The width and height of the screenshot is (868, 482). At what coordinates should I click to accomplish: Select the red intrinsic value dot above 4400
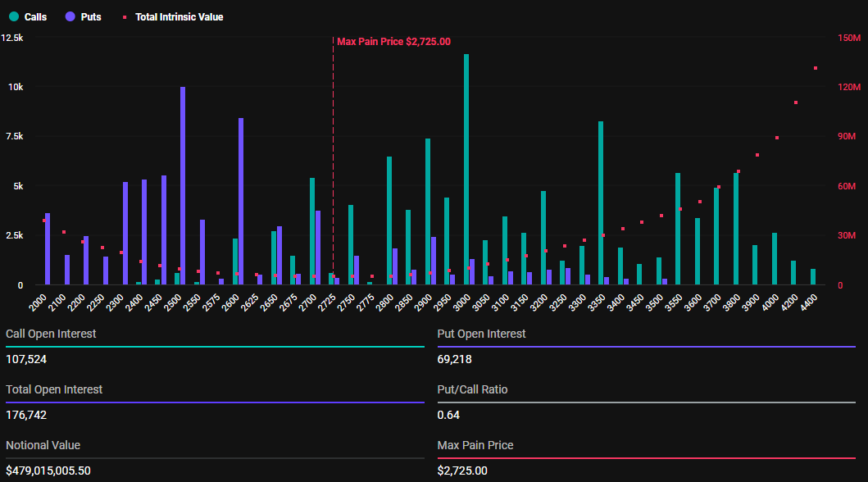816,69
